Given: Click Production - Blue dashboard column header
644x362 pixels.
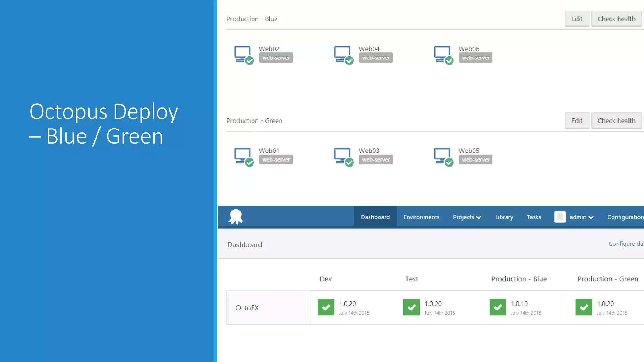Looking at the screenshot, I should [x=519, y=279].
